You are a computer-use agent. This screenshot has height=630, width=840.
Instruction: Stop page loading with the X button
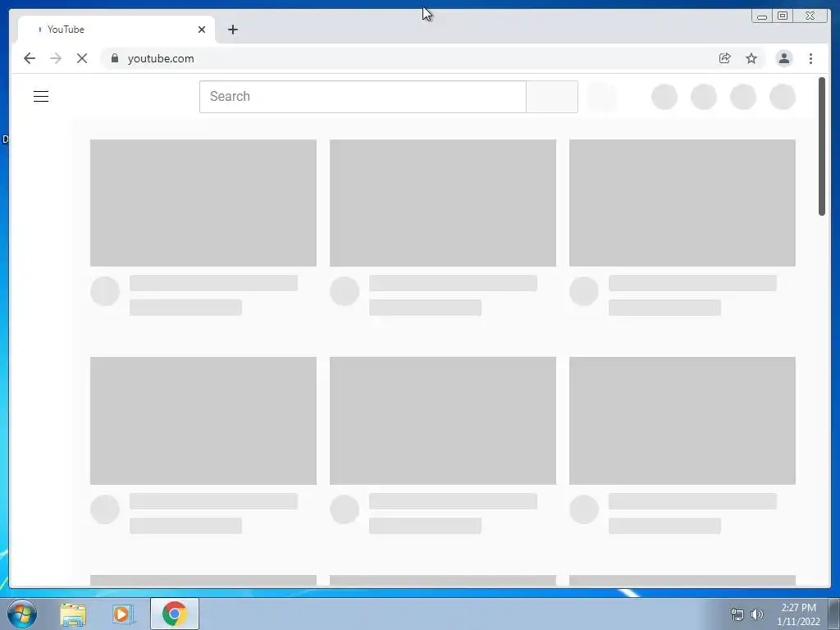[x=82, y=58]
